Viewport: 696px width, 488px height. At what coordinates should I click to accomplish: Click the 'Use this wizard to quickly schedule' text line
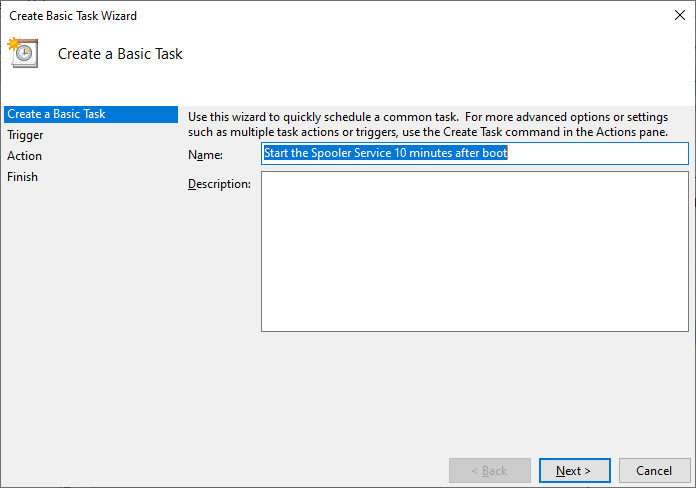(428, 117)
